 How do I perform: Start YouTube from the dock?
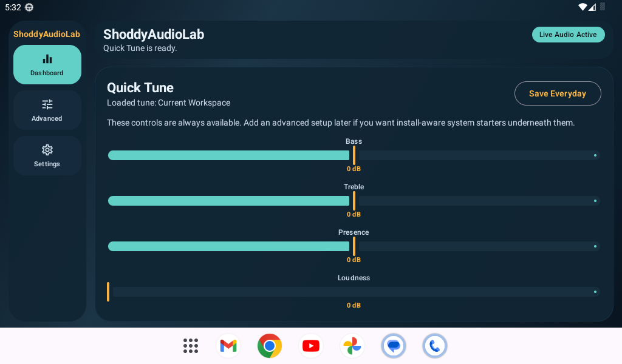click(310, 346)
